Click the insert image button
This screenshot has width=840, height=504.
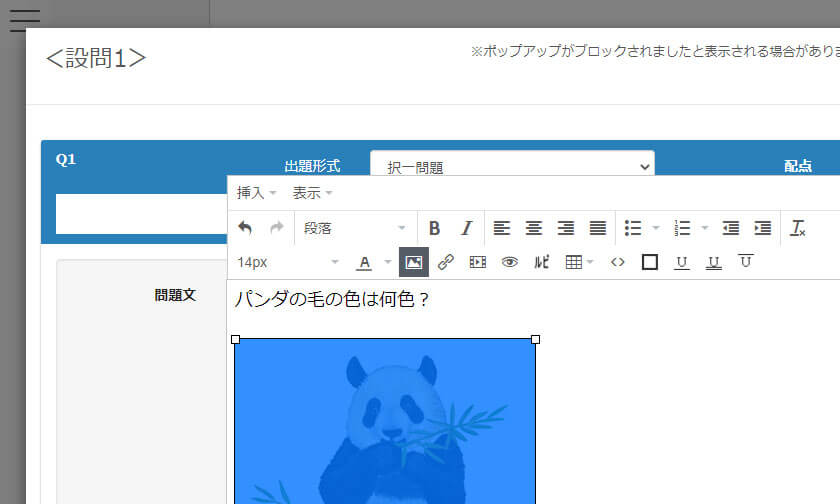(x=414, y=262)
